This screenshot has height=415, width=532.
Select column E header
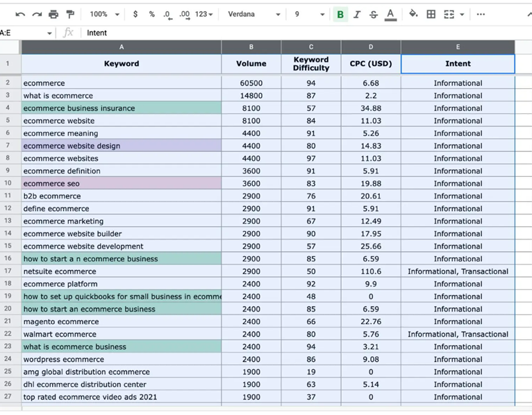coord(458,47)
